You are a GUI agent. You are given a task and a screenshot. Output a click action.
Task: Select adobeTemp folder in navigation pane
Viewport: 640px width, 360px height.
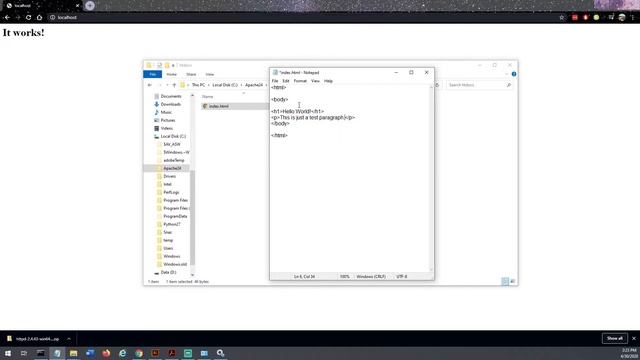point(173,160)
